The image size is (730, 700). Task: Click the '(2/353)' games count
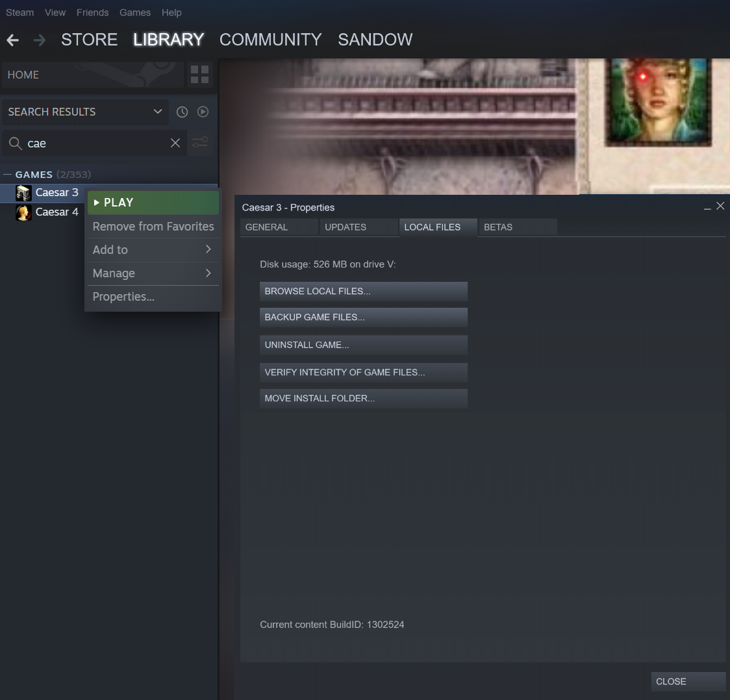coord(73,175)
